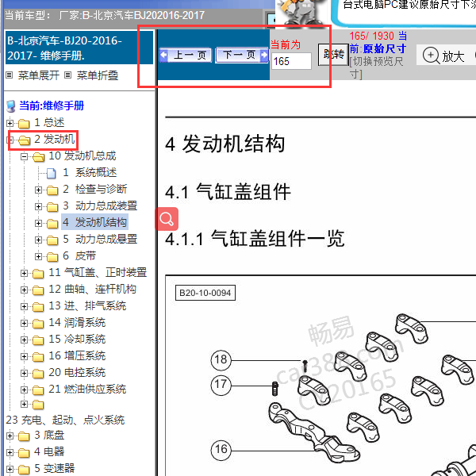
Task: Expand the 1 总述 tree node
Action: point(10,123)
